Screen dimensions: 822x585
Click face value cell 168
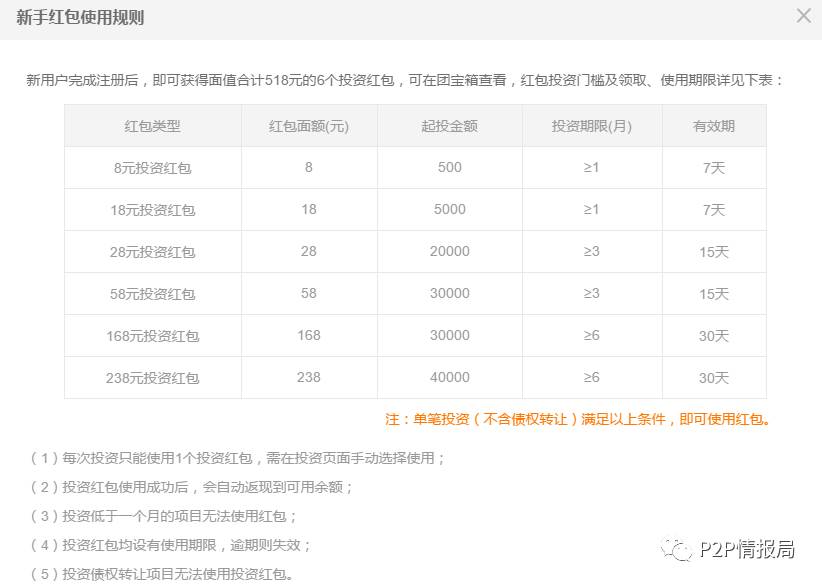(x=309, y=335)
